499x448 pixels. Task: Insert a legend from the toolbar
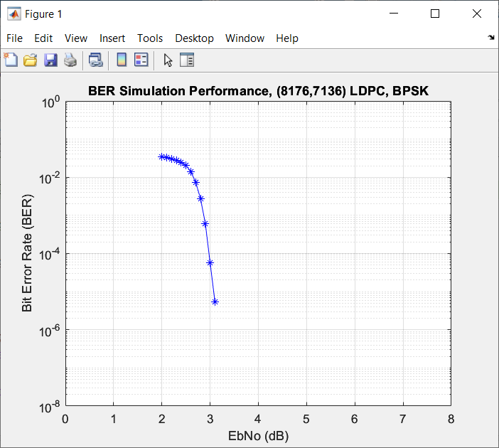pos(141,60)
